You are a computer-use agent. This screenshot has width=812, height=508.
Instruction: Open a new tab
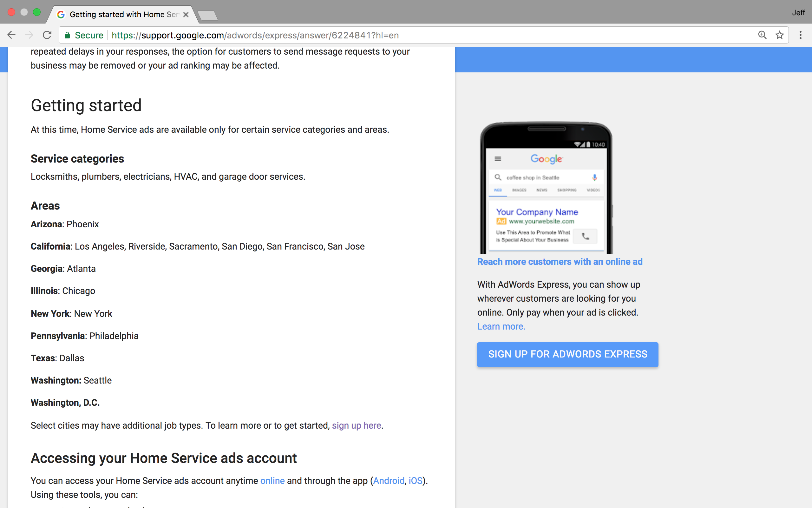207,15
